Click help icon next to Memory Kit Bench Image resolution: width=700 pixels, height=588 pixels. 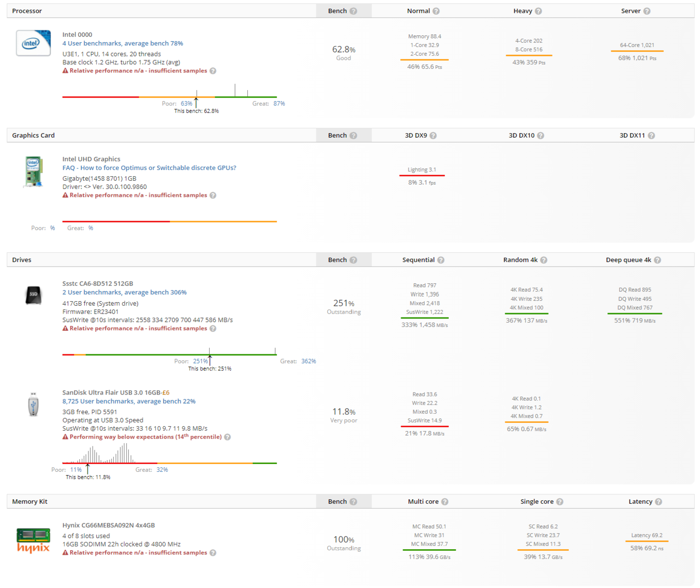coord(353,502)
